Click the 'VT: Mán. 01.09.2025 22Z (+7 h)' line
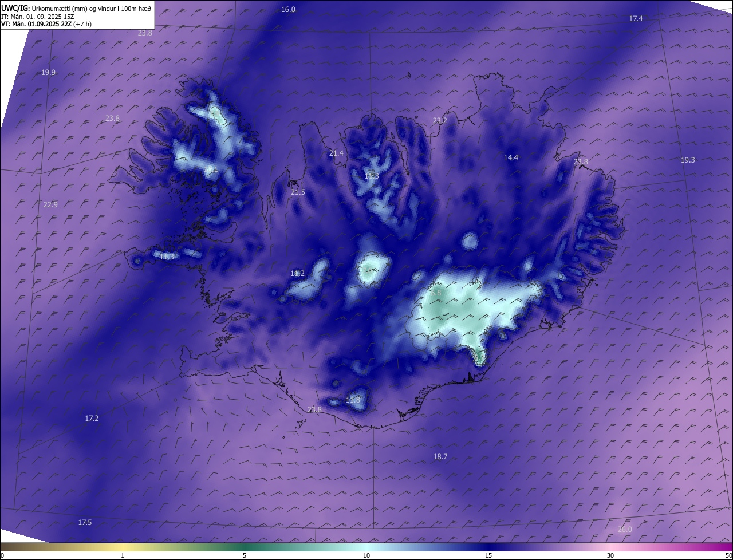The height and width of the screenshot is (560, 733). tap(46, 24)
